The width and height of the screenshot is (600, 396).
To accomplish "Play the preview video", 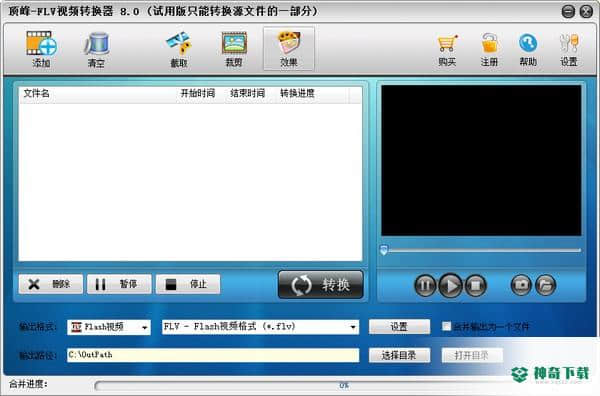I will pyautogui.click(x=450, y=285).
